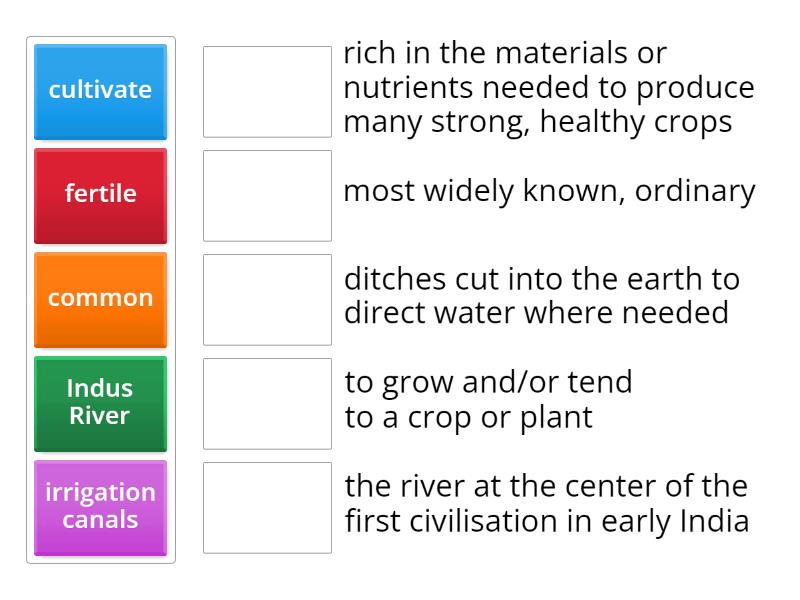Viewport: 800px width, 600px height.
Task: Click the text most widely known, ordinary
Action: point(548,190)
